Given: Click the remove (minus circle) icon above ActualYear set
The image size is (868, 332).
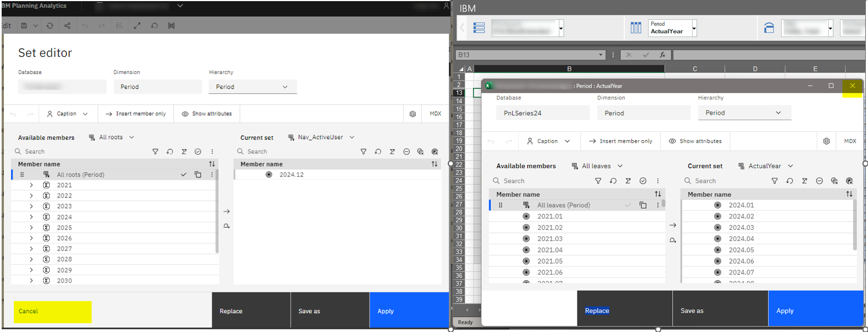Looking at the screenshot, I should click(819, 181).
